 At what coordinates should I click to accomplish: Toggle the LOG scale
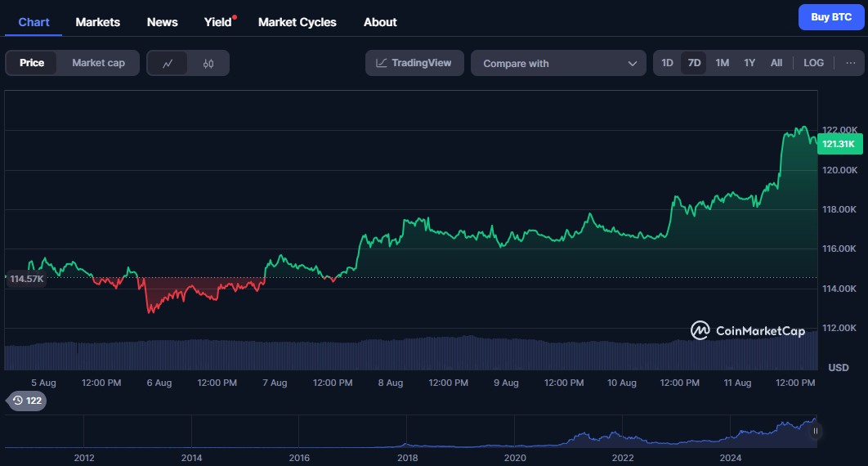pos(813,63)
